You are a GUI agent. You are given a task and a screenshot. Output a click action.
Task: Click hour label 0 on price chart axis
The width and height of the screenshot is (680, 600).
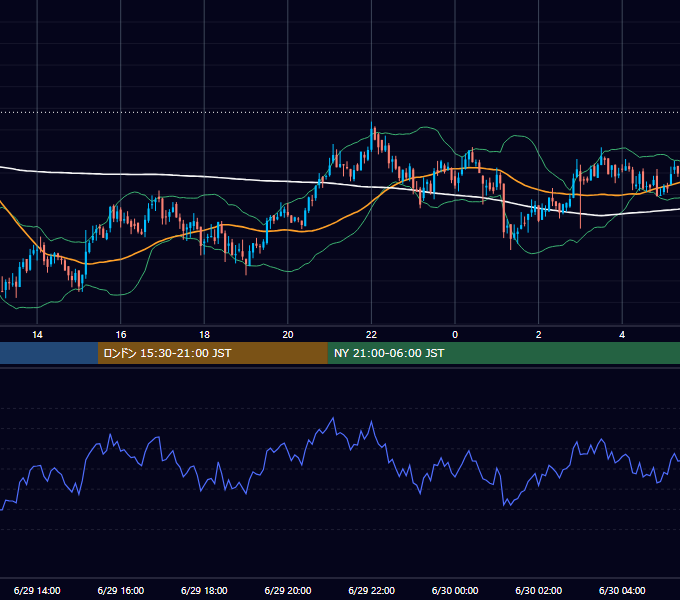[x=455, y=334]
